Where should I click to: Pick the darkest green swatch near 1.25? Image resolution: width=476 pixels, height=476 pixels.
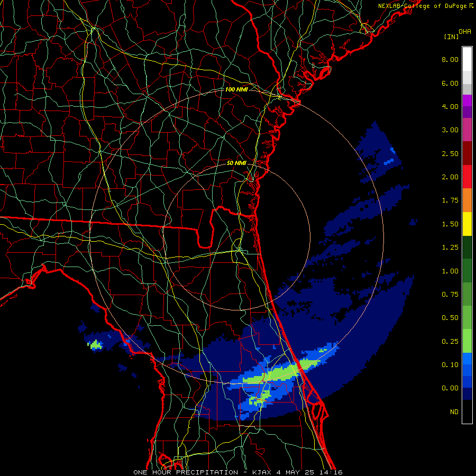tap(467, 248)
